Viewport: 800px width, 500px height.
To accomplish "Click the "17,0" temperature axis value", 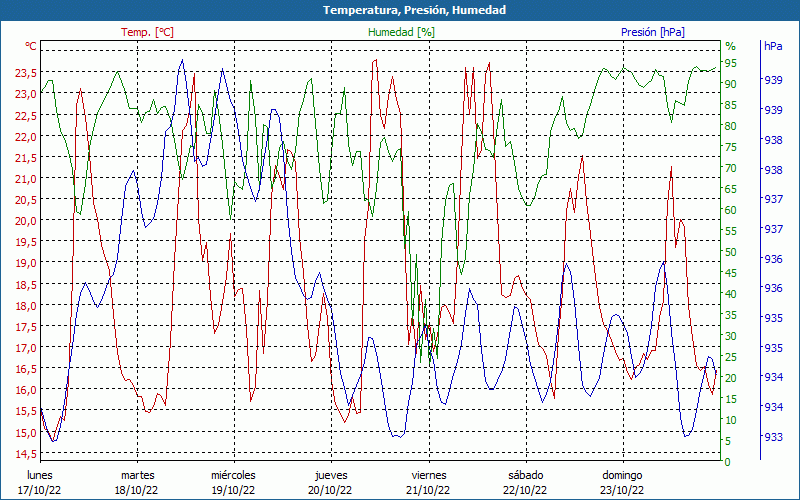I will [x=26, y=348].
